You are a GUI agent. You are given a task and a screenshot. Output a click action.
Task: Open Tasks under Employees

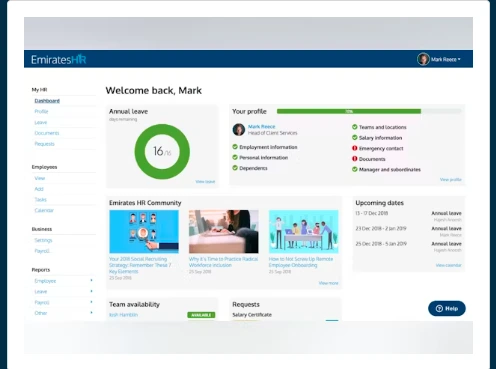pos(40,199)
